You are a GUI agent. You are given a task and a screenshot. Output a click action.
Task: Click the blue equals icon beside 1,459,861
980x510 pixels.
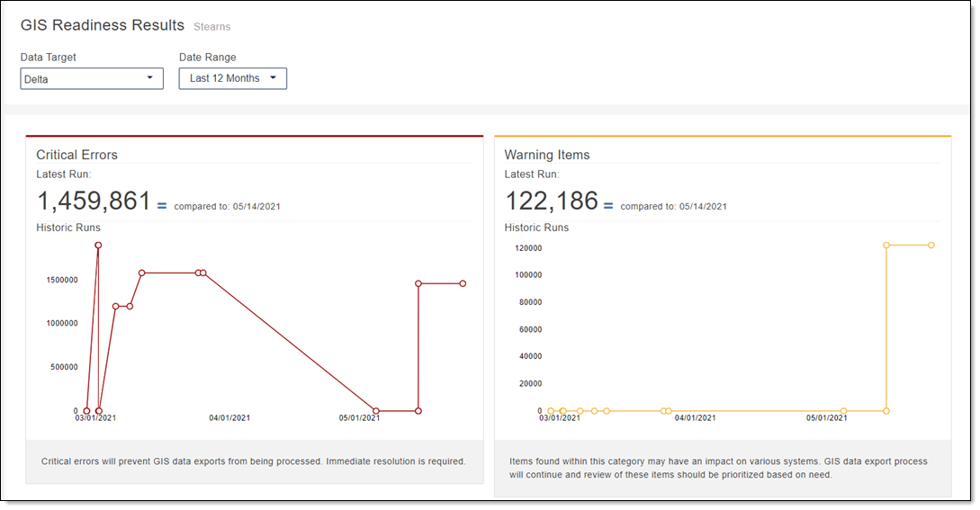pyautogui.click(x=162, y=206)
